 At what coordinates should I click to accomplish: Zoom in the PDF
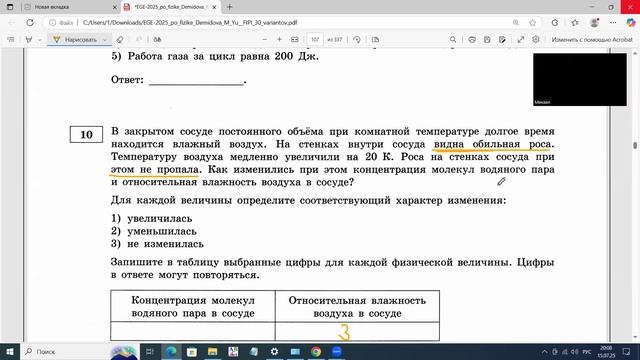click(x=279, y=40)
